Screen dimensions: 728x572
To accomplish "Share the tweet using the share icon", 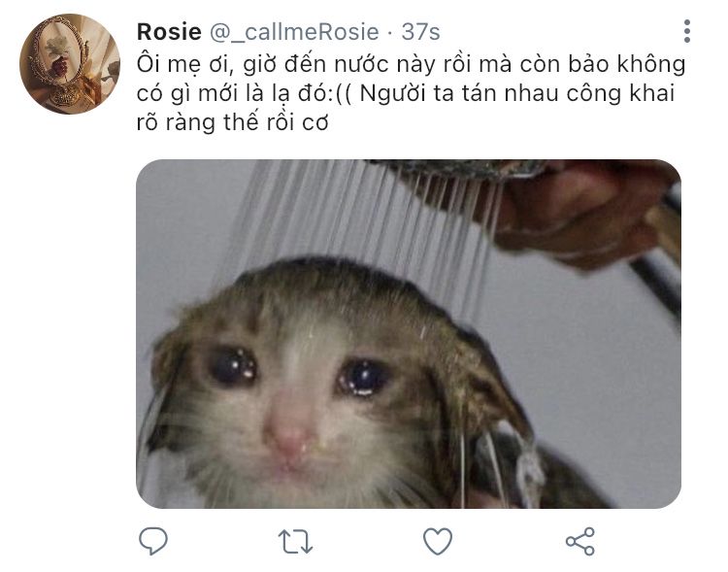I will point(579,541).
